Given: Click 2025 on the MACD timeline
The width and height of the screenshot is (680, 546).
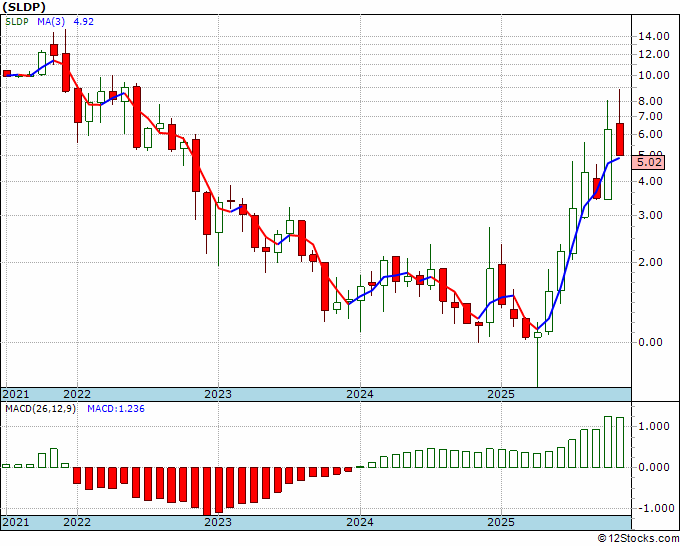Looking at the screenshot, I should [501, 522].
